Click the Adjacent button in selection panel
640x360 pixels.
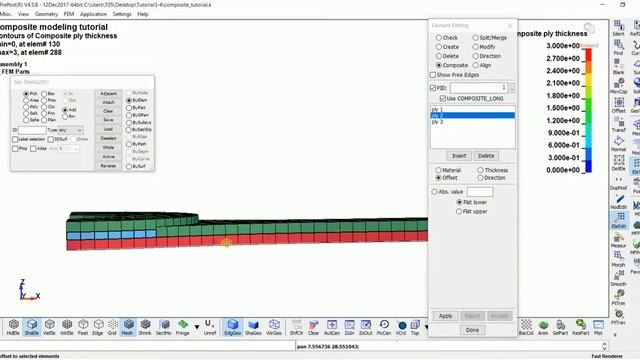pyautogui.click(x=108, y=93)
